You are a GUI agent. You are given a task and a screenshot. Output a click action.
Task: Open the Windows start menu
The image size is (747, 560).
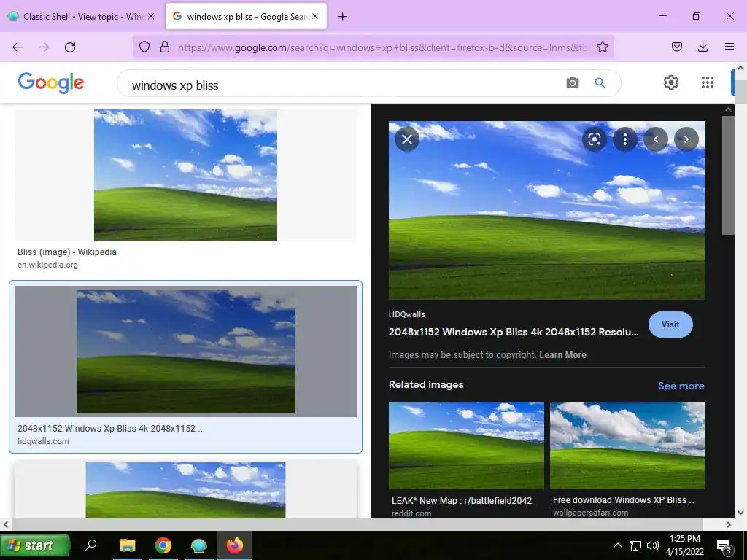tap(35, 545)
